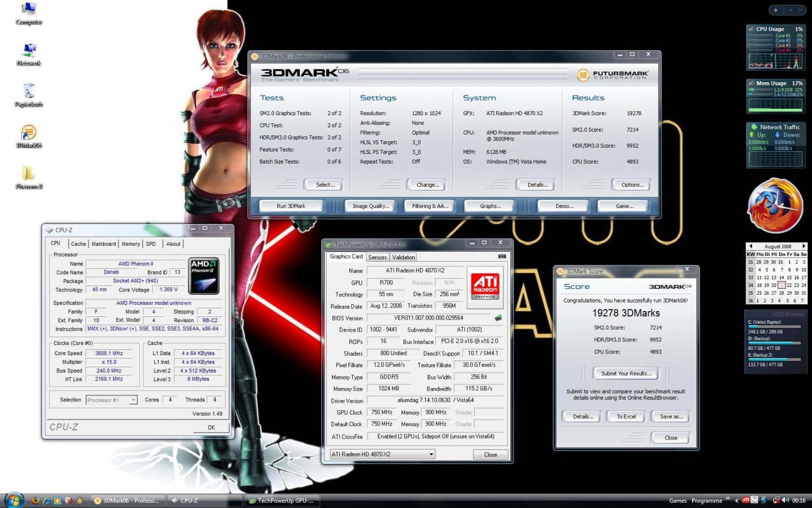
Task: Click the 19278 3DMarks score text
Action: 626,313
